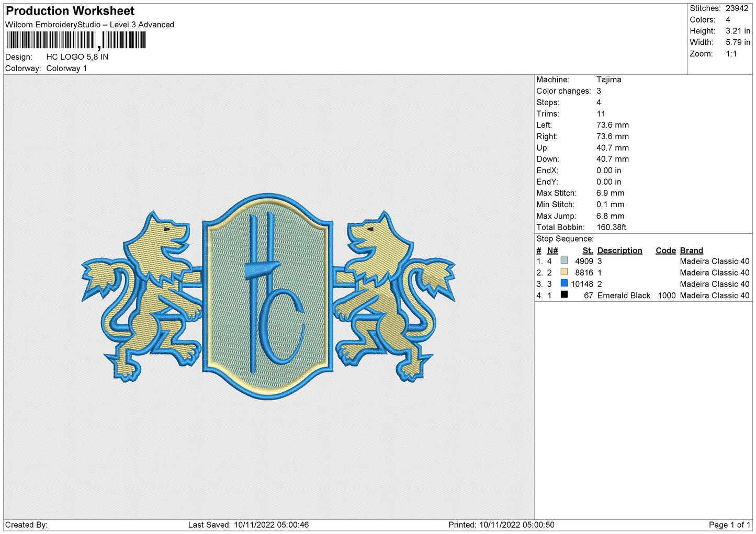Click stitch count 4909 in stop 1
Screen dimensions: 756x534
(584, 262)
